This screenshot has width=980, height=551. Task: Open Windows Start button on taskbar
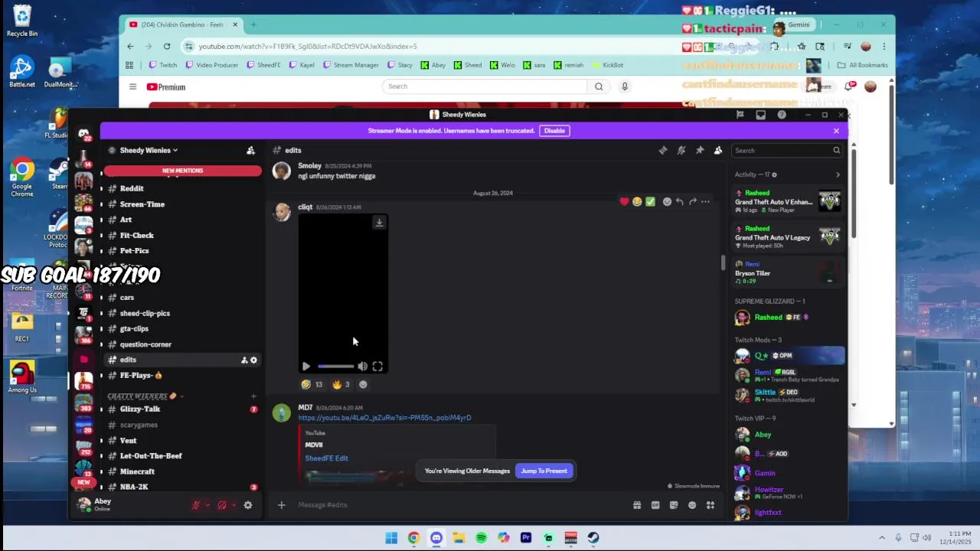(x=391, y=538)
